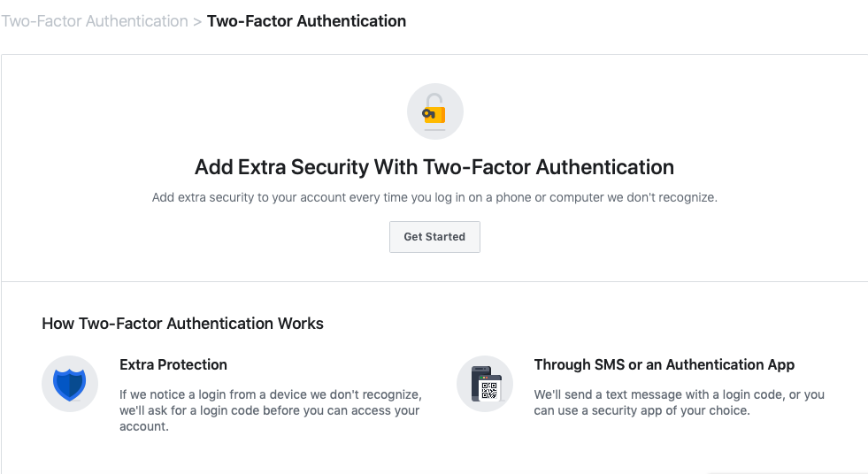Click the breadcrumb separator arrow

click(x=197, y=21)
